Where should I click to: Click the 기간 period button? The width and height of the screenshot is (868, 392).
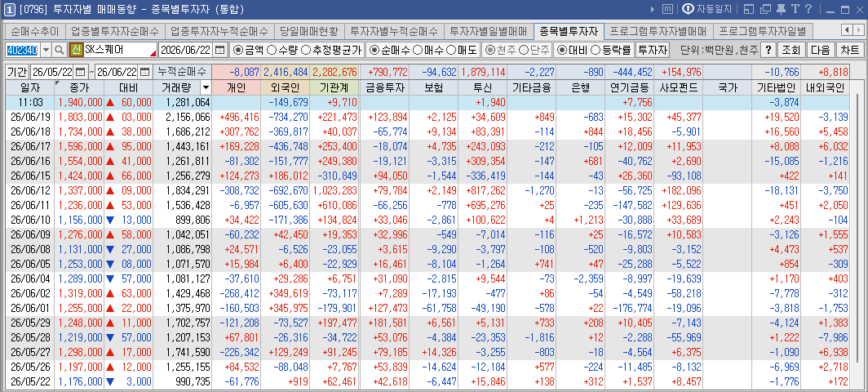tap(16, 72)
